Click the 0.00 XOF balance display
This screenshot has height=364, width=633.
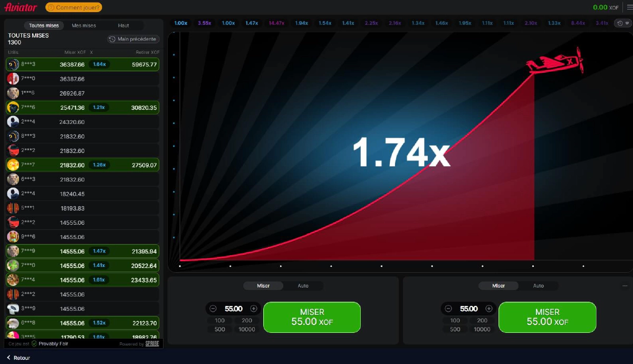tap(606, 7)
